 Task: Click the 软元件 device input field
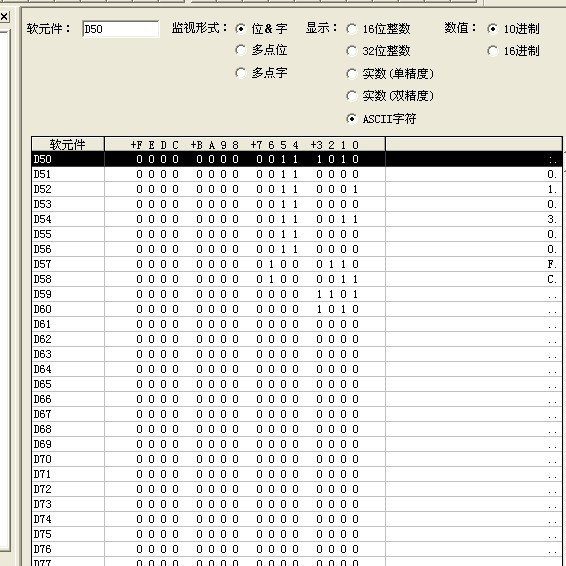[121, 29]
